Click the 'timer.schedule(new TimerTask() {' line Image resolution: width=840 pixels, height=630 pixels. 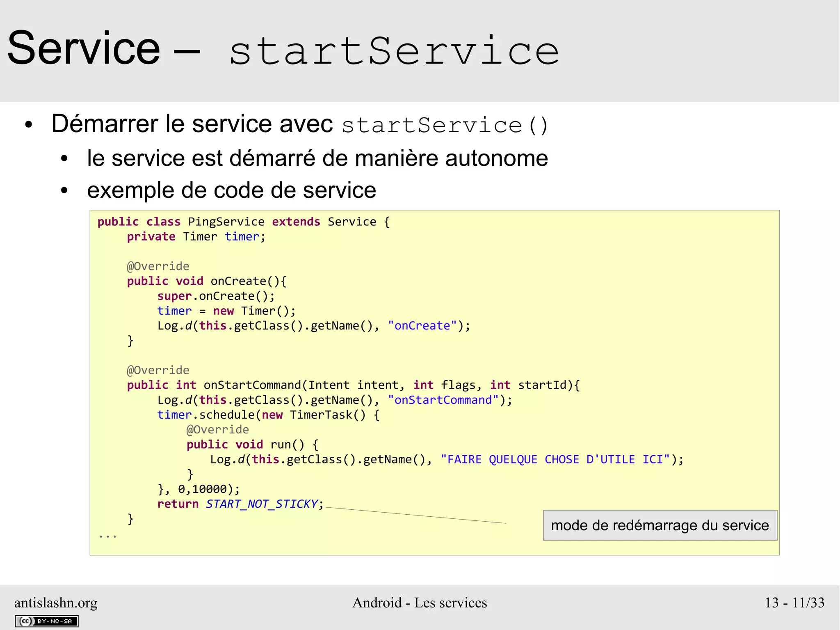[269, 415]
